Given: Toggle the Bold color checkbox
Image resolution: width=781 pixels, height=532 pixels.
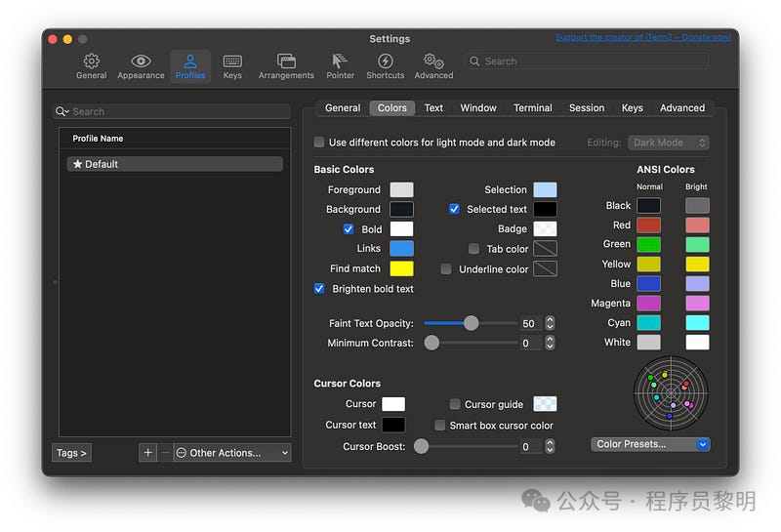Looking at the screenshot, I should click(349, 229).
